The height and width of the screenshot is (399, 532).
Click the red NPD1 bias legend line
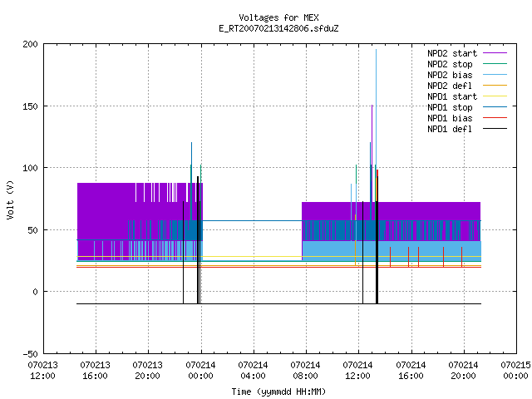click(495, 118)
